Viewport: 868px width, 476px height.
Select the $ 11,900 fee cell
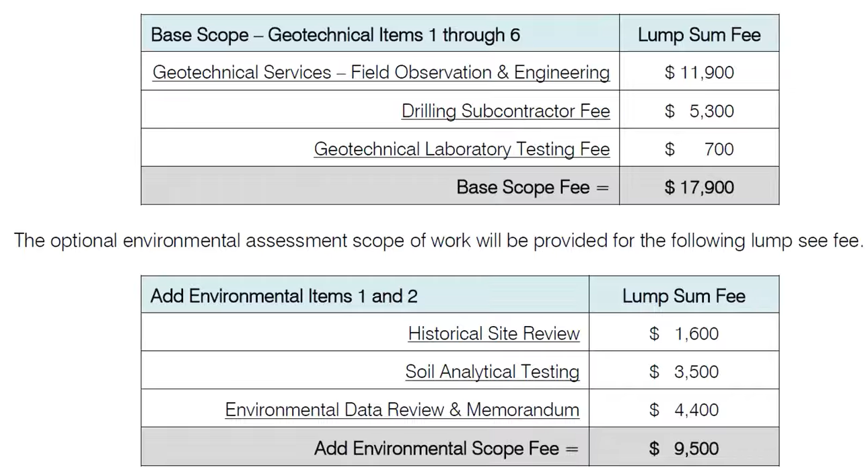point(699,71)
